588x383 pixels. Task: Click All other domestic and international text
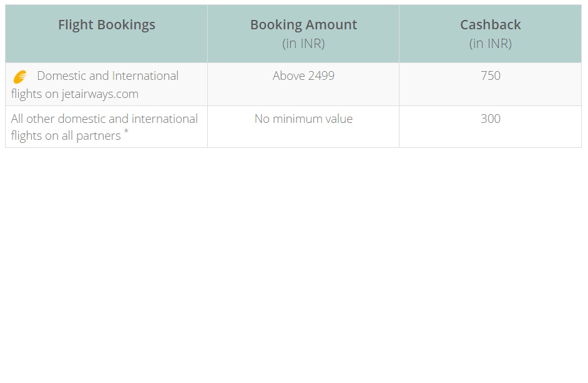point(104,119)
